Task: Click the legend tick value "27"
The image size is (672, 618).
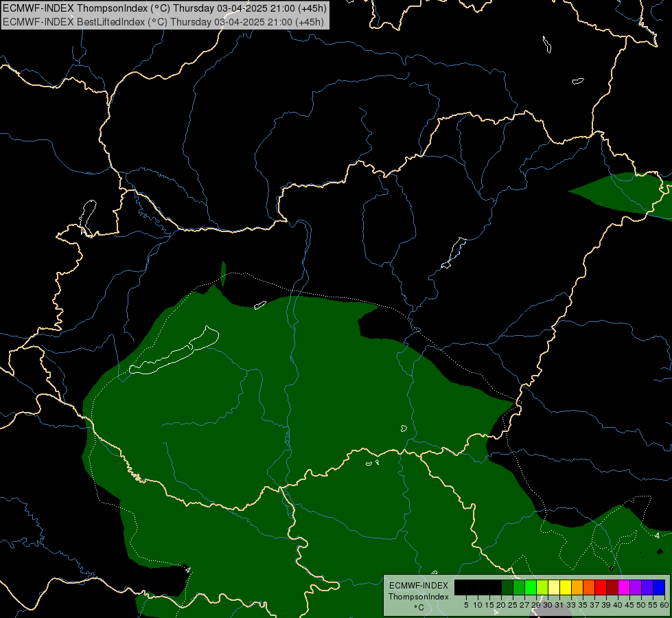Action: (x=524, y=605)
